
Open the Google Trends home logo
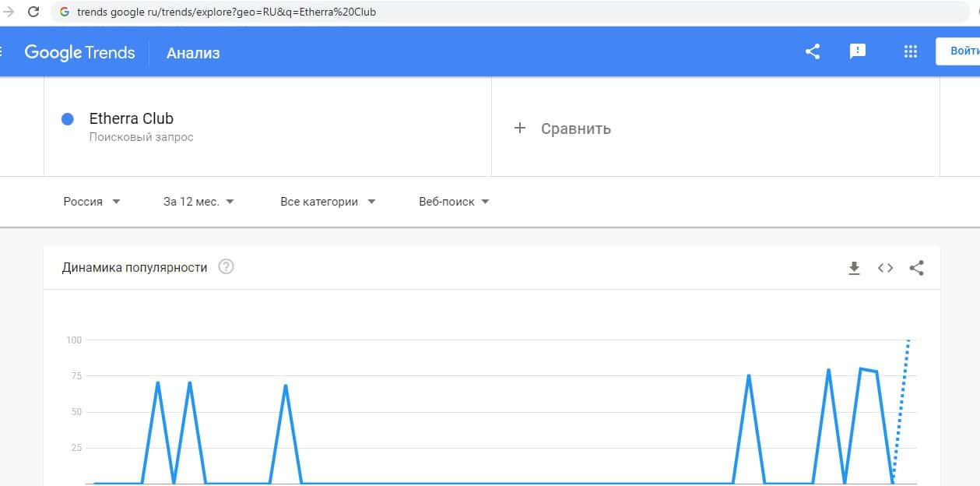coord(79,52)
